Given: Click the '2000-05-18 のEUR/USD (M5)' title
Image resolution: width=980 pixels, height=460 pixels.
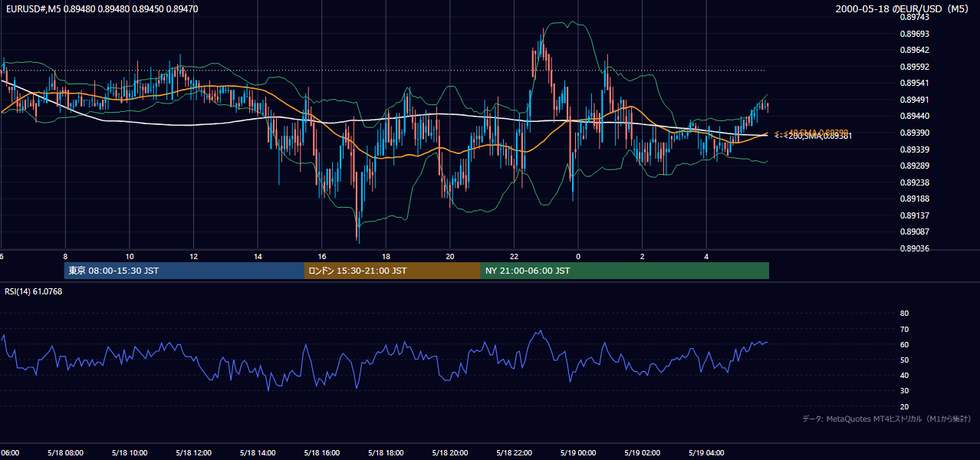Looking at the screenshot, I should pyautogui.click(x=903, y=8).
